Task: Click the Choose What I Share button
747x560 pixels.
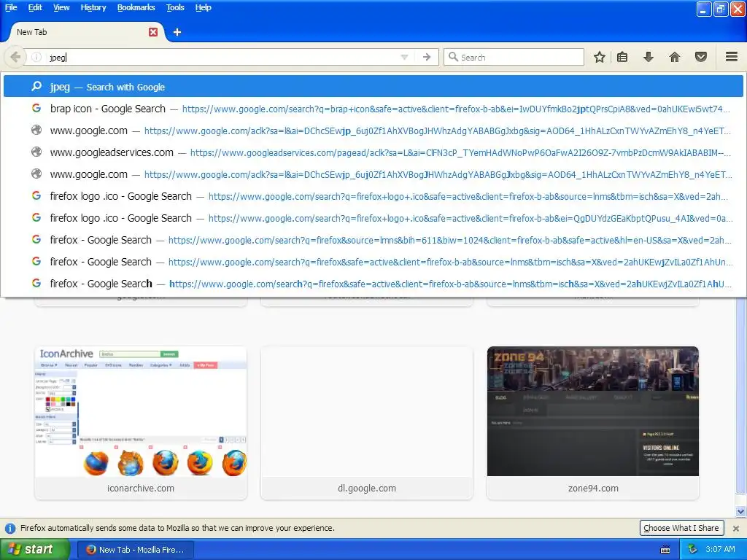Action: (681, 528)
